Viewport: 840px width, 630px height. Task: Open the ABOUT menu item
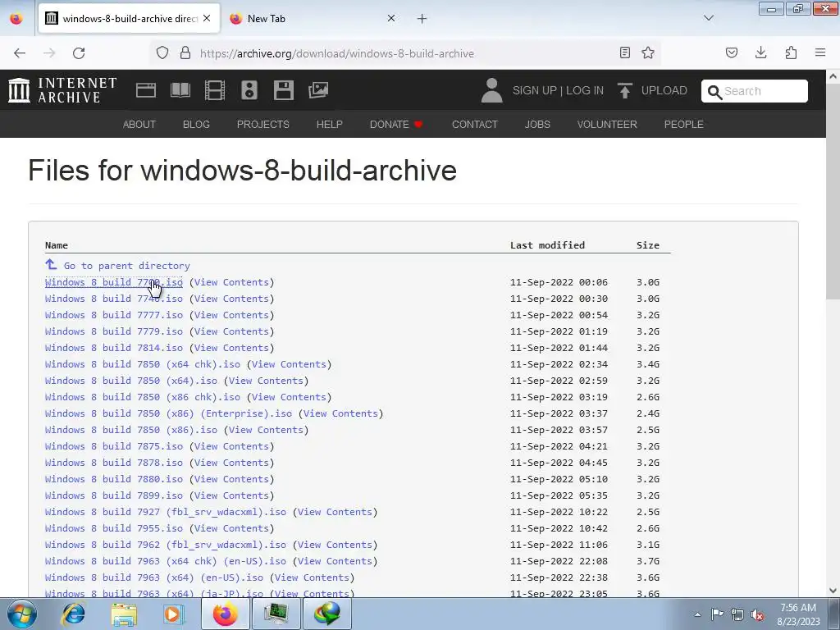pyautogui.click(x=139, y=125)
